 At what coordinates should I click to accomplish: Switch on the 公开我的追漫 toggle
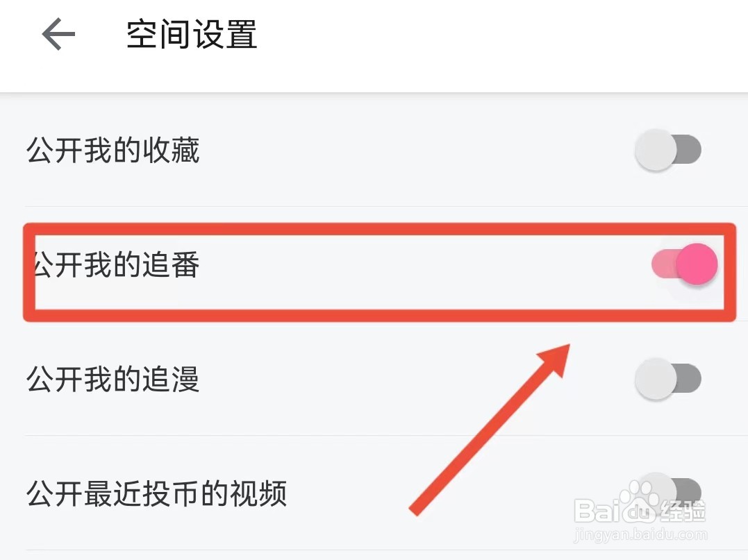pos(668,380)
